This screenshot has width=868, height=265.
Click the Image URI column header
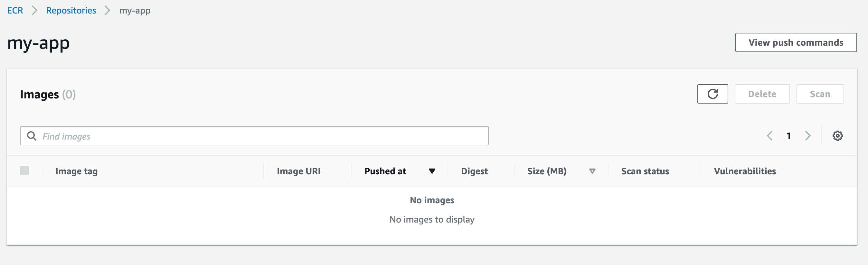[298, 171]
